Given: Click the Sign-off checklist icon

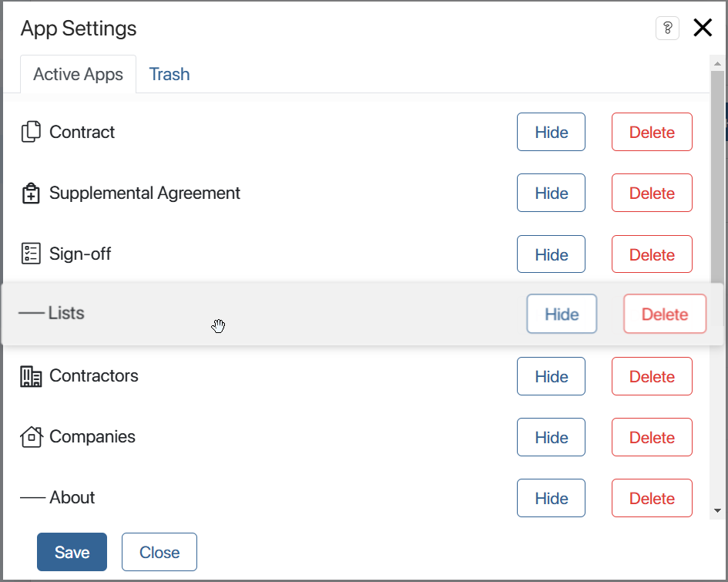Looking at the screenshot, I should (x=31, y=254).
